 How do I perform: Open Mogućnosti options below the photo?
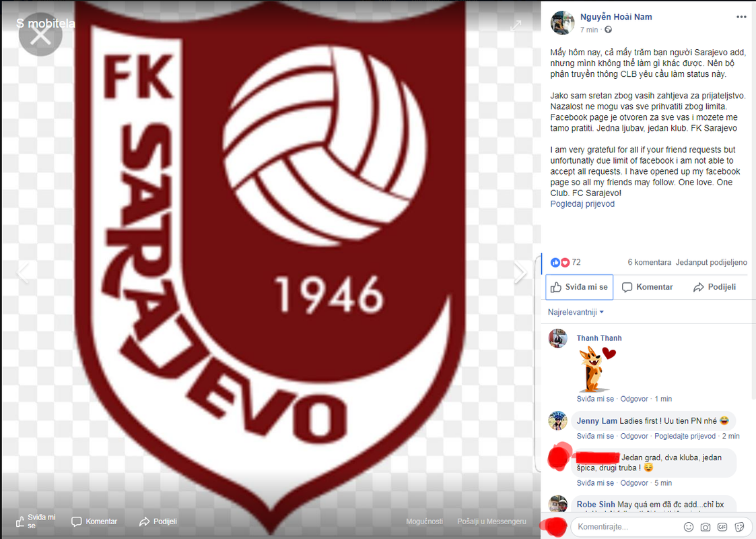[424, 521]
